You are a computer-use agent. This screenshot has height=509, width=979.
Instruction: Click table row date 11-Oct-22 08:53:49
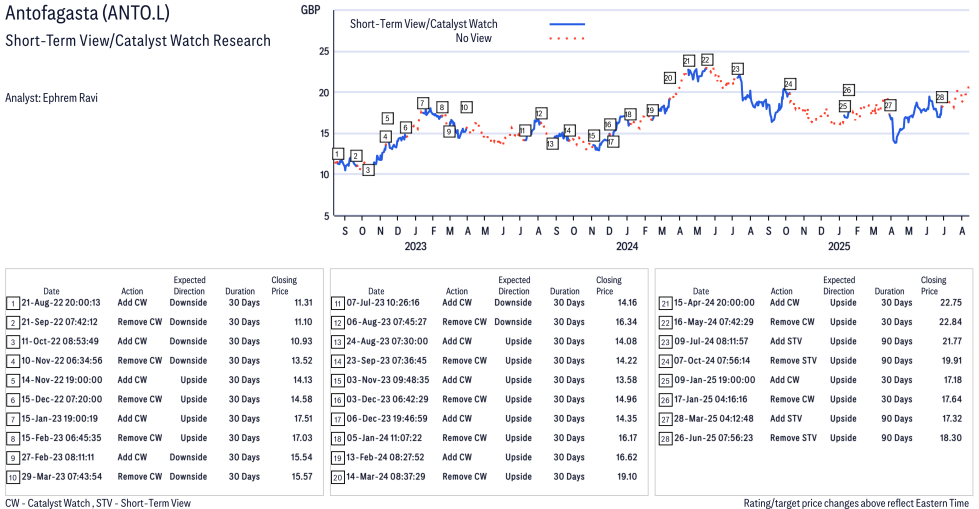pyautogui.click(x=61, y=341)
